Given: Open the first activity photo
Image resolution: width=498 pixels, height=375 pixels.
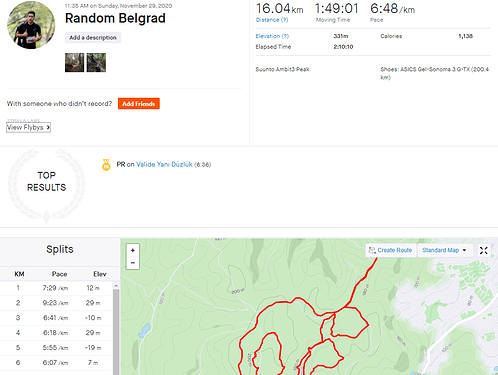Looking at the screenshot, I should pos(74,63).
